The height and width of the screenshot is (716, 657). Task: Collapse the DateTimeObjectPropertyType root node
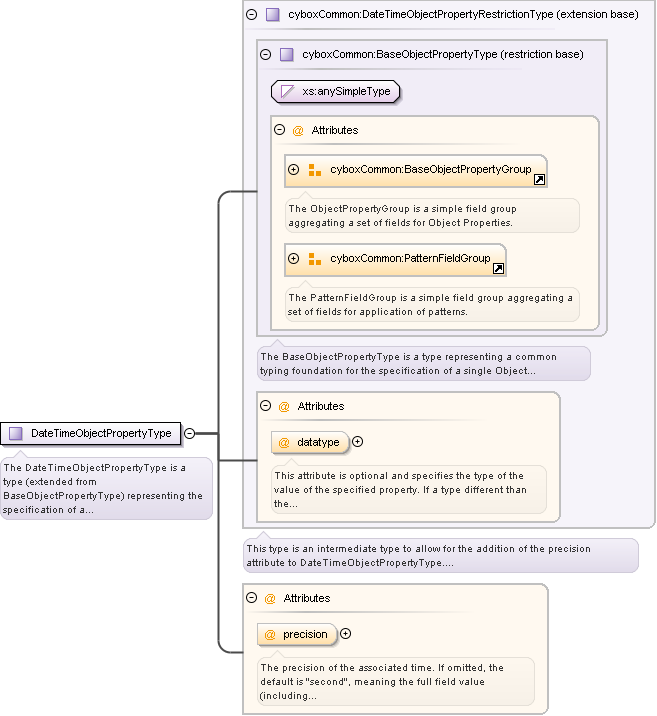point(189,433)
